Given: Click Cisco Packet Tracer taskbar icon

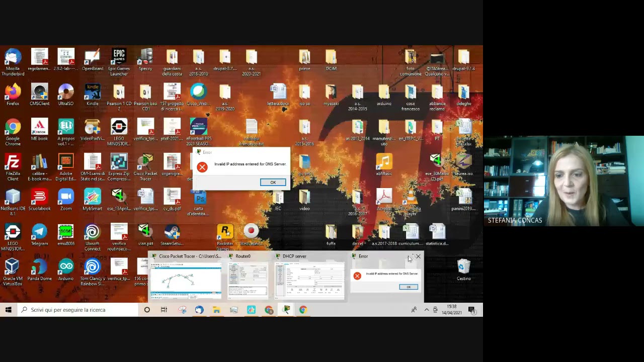Looking at the screenshot, I should pyautogui.click(x=286, y=310).
